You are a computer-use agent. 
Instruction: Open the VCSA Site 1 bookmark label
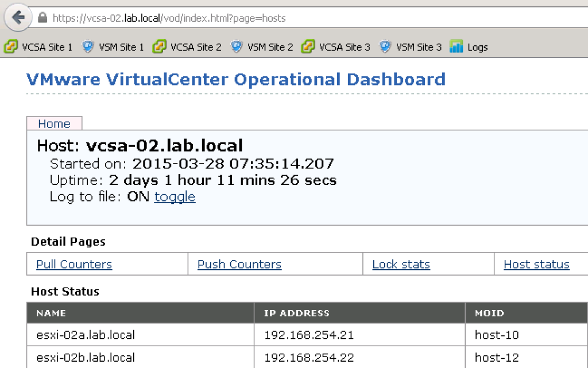(47, 47)
